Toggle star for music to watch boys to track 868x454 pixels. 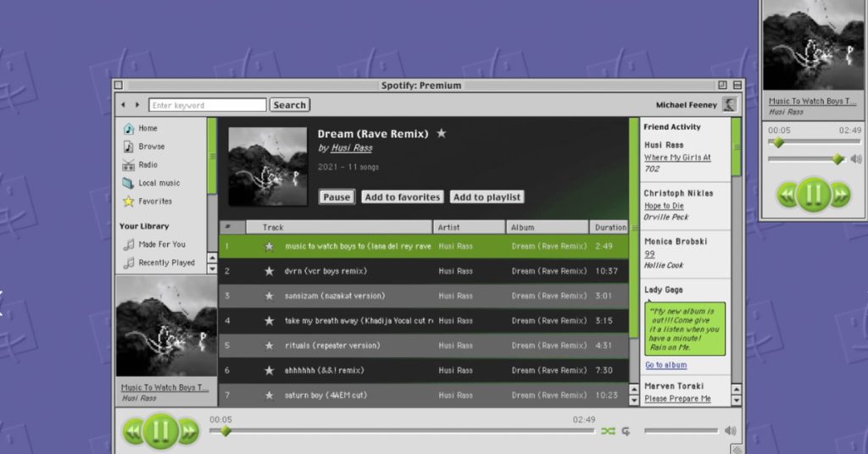(269, 246)
